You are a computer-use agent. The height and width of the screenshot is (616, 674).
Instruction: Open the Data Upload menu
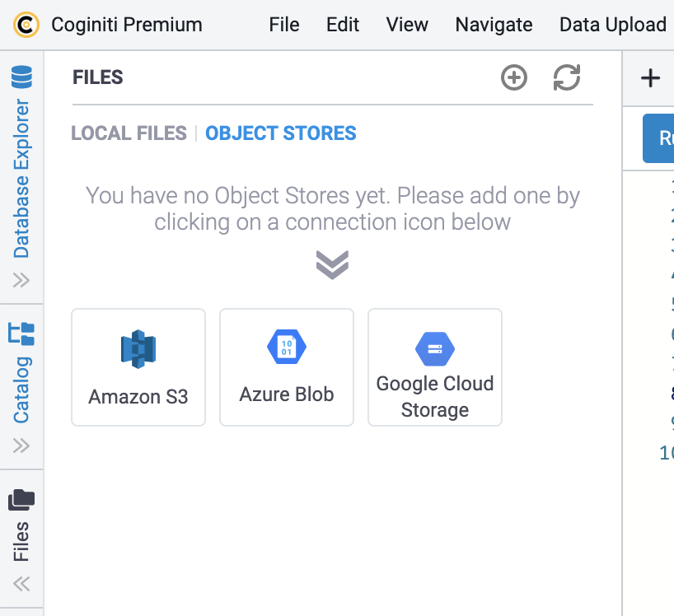pos(612,25)
